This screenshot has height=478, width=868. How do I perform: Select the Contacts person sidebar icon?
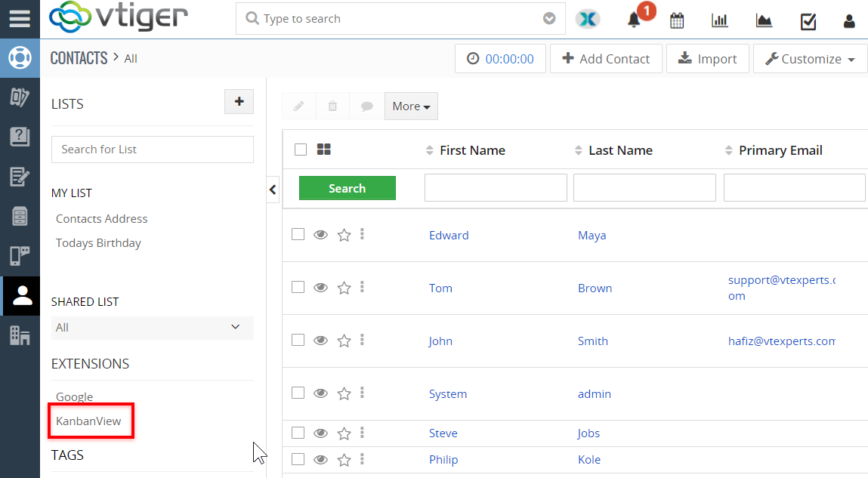[x=22, y=296]
